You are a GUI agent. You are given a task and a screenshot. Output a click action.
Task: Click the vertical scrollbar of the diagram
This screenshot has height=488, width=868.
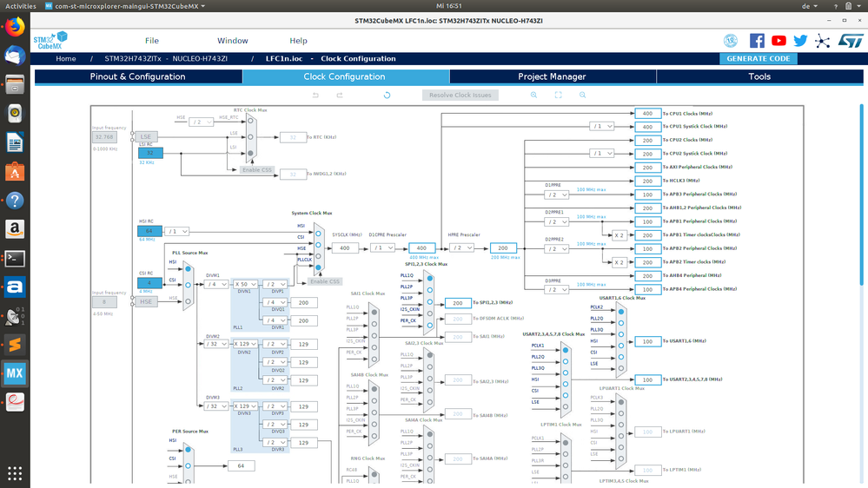[x=861, y=195]
